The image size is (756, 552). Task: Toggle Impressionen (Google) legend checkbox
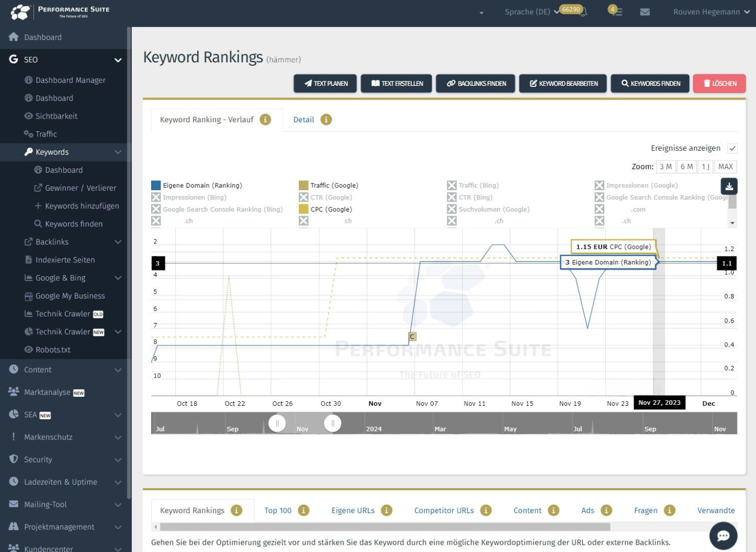(x=599, y=186)
